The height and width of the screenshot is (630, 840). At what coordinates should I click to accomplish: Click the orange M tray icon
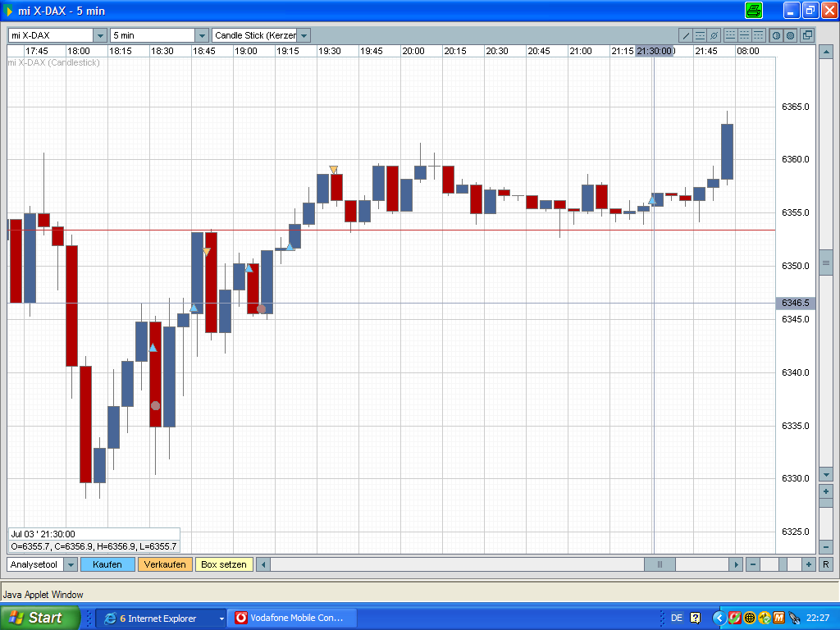(779, 619)
